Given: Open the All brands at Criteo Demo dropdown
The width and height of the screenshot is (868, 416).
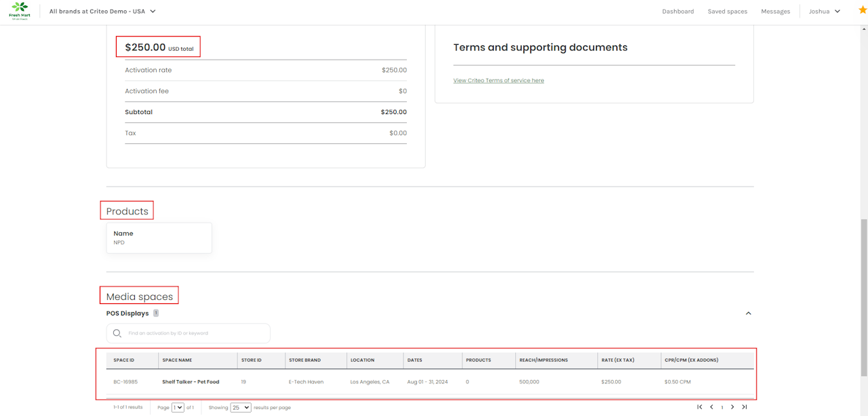Looking at the screenshot, I should pos(102,12).
